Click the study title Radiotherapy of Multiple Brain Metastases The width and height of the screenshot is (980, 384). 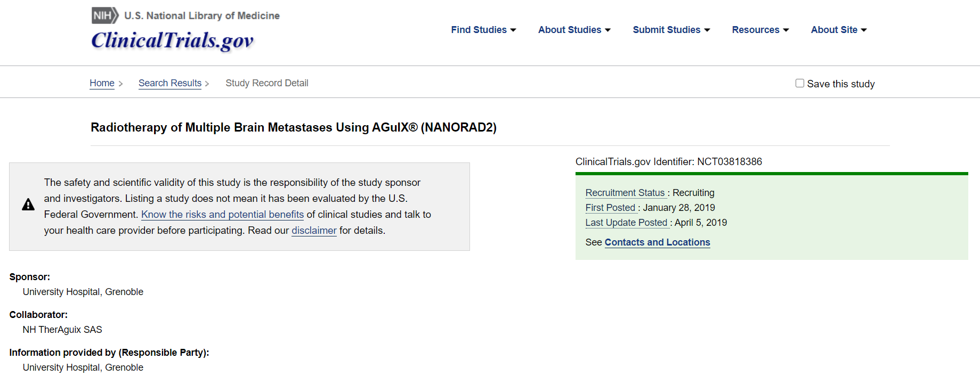point(294,127)
